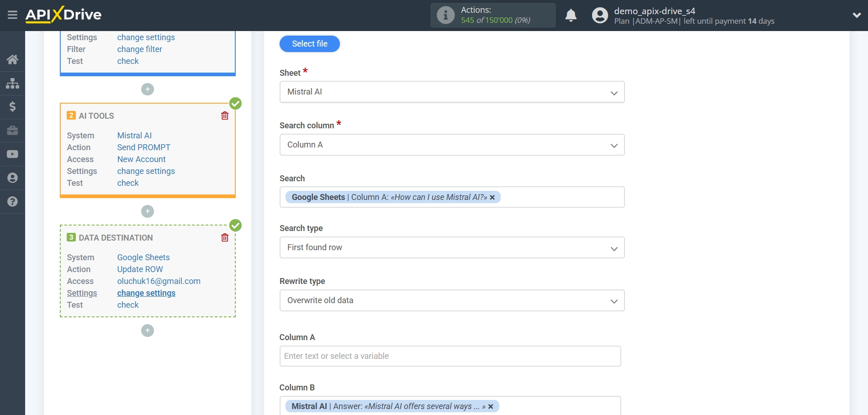Open the Sheet dropdown showing Mistral AI
Image resolution: width=868 pixels, height=415 pixels.
pos(451,92)
